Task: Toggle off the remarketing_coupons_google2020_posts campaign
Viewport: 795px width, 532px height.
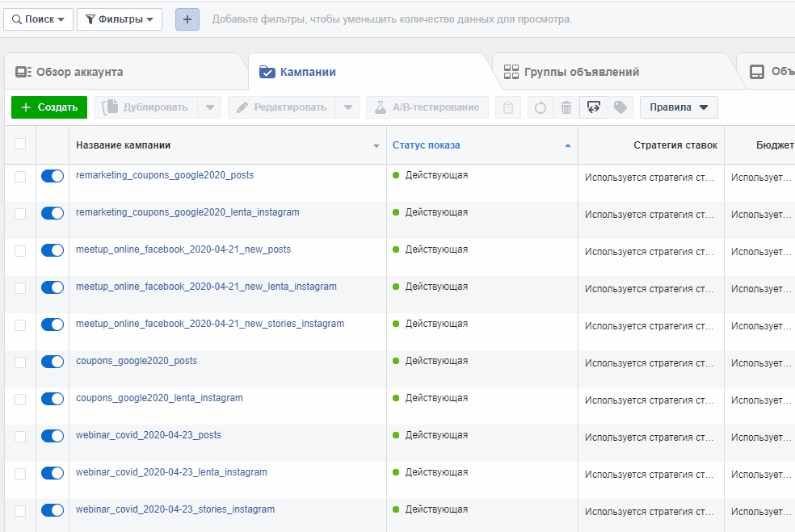Action: [52, 175]
